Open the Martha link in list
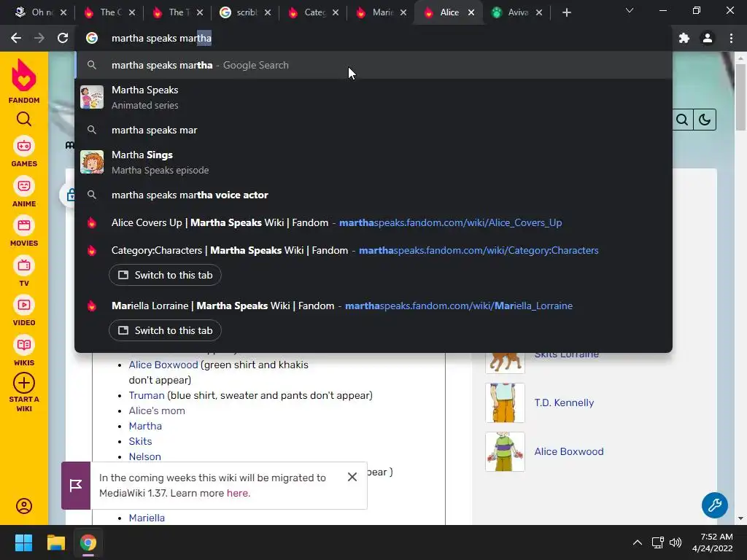747x560 pixels. (145, 426)
